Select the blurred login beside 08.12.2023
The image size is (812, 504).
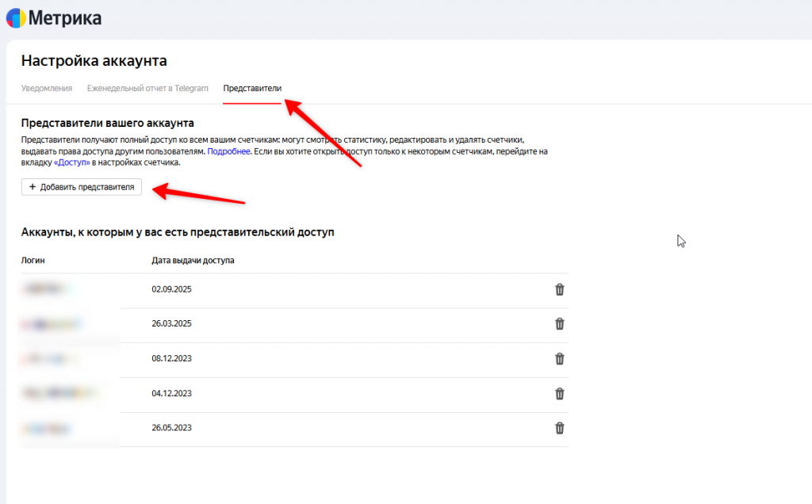pyautogui.click(x=49, y=358)
